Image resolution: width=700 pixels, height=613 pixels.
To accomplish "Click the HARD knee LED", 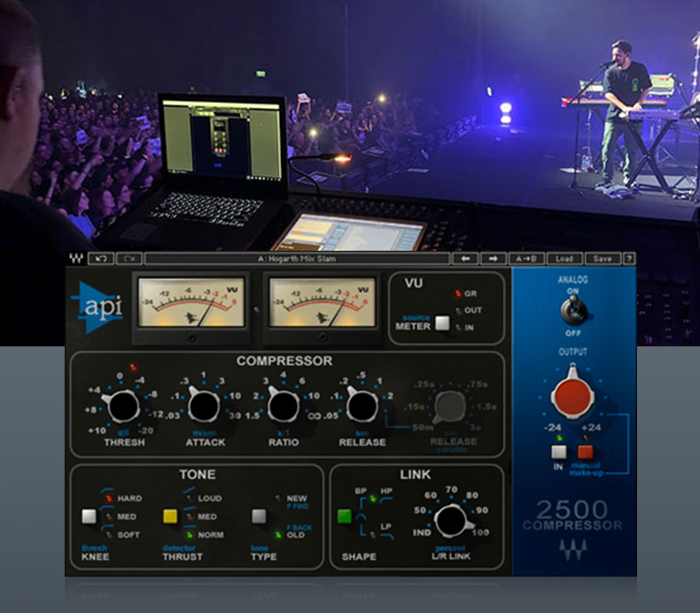I will tap(108, 498).
